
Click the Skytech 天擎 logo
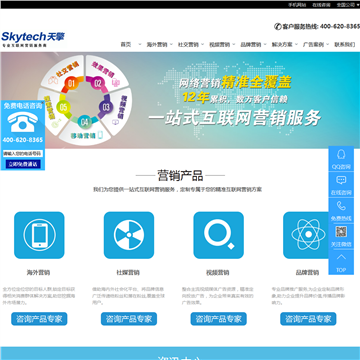tap(33, 39)
